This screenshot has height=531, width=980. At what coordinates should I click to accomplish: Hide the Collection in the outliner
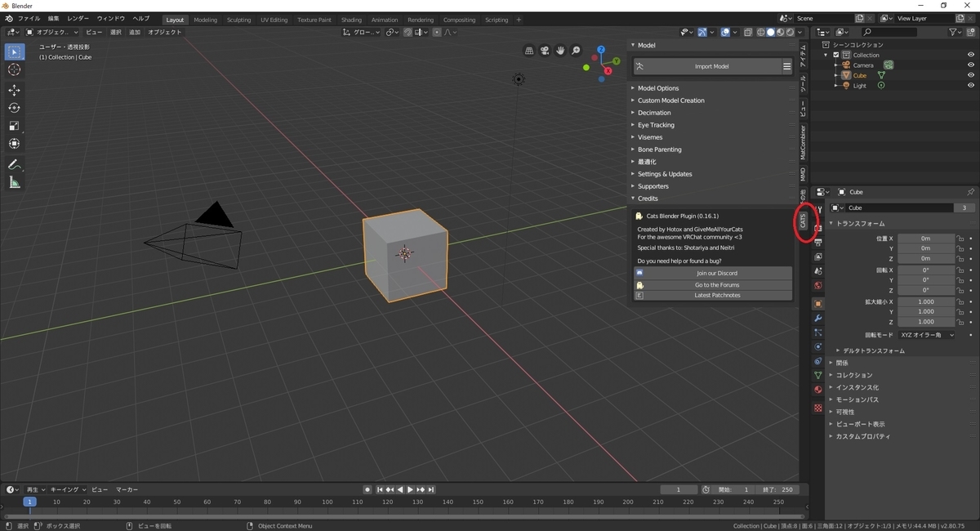971,55
